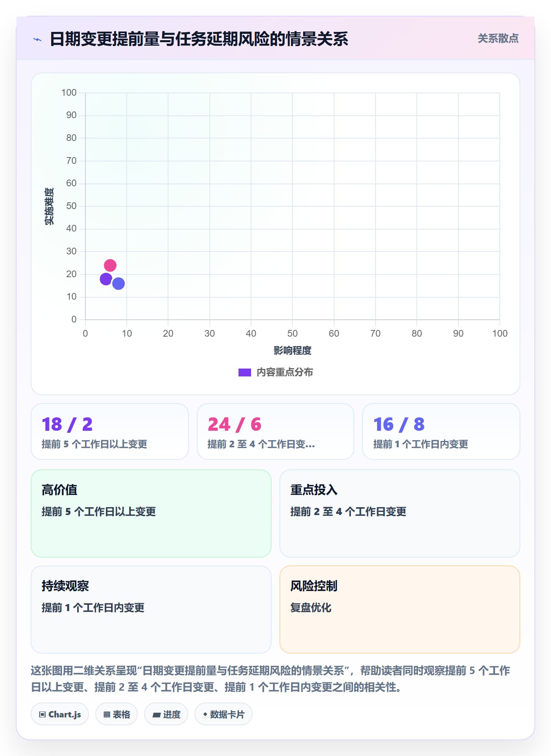The height and width of the screenshot is (756, 551).
Task: Click the blue value 16 / 8
Action: click(x=399, y=424)
